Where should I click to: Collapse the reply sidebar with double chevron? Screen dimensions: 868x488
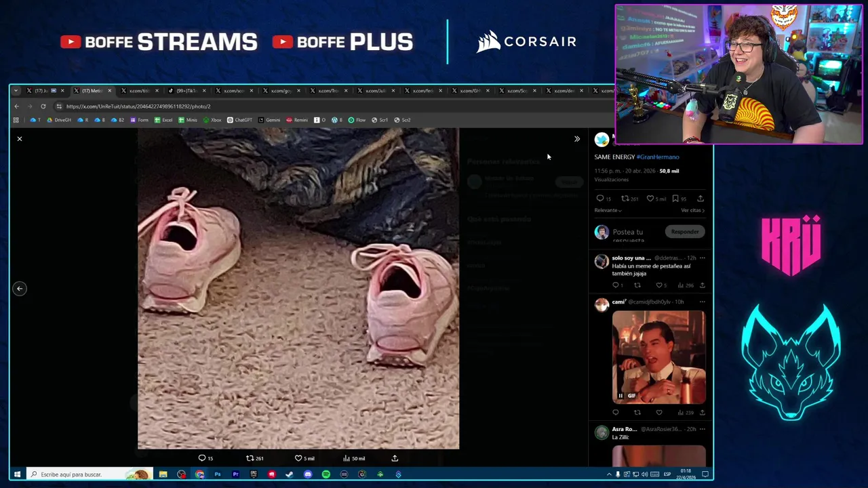[577, 139]
